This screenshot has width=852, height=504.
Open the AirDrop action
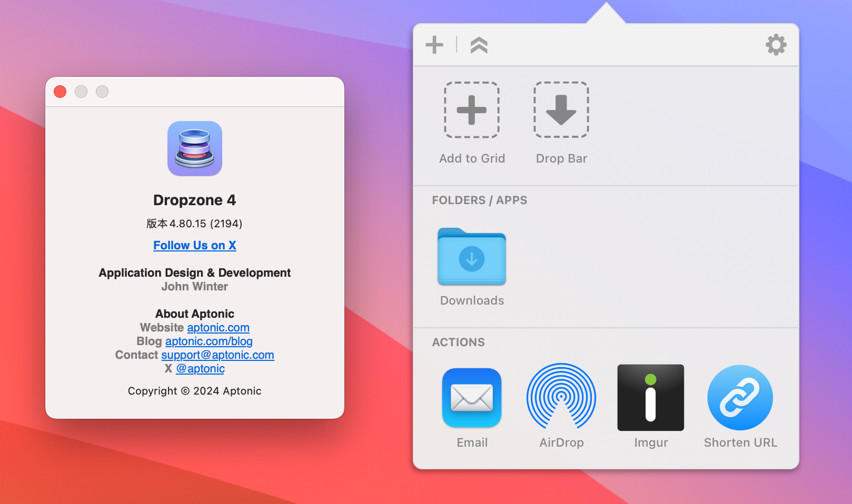561,397
